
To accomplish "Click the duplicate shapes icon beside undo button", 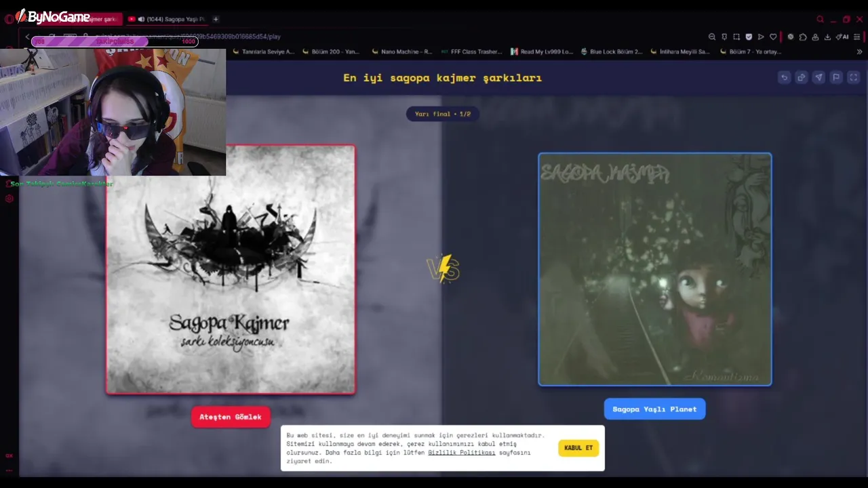I will 802,77.
